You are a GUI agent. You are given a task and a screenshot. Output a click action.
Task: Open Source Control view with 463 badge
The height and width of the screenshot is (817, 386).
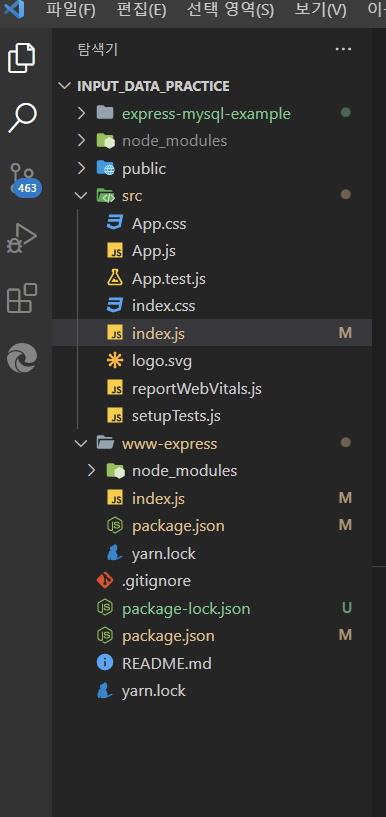click(x=24, y=179)
